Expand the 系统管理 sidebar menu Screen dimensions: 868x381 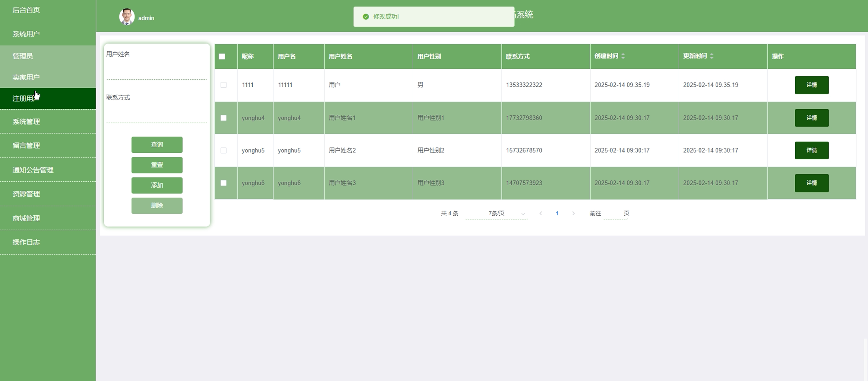point(26,121)
